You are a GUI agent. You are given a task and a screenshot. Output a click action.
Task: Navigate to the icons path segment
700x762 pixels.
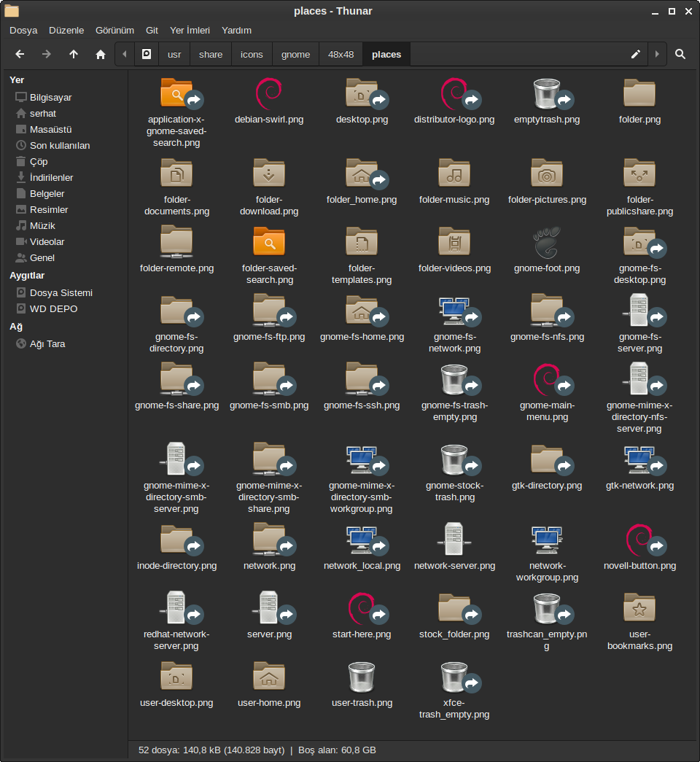pyautogui.click(x=252, y=54)
